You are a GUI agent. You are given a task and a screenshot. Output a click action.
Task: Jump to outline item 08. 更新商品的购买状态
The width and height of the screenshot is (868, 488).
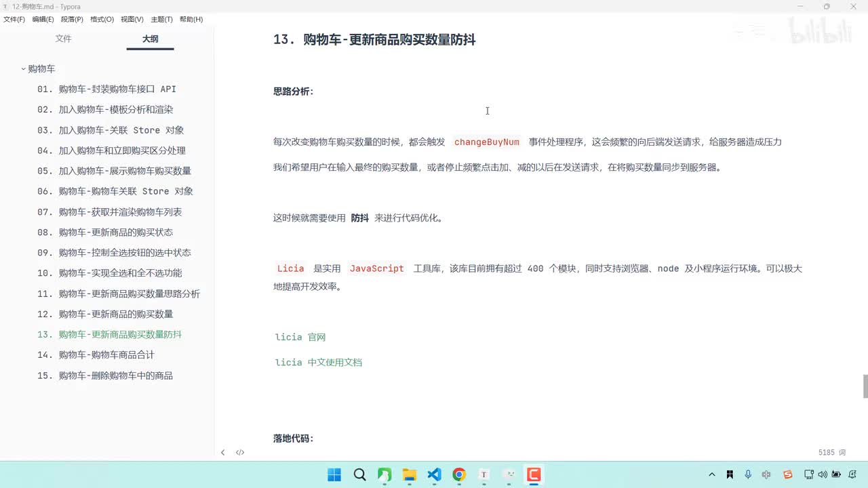click(105, 232)
